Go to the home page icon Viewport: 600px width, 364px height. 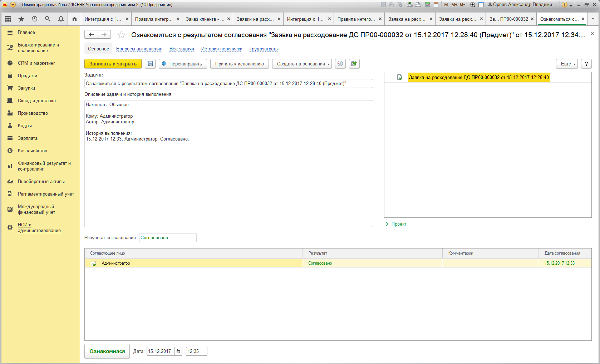click(x=74, y=19)
